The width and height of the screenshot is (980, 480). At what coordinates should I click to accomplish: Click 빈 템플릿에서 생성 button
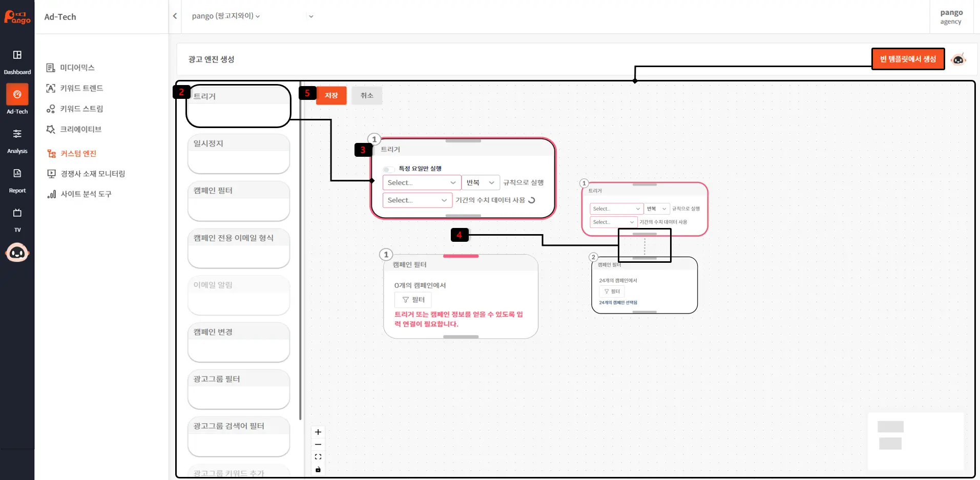(x=908, y=59)
